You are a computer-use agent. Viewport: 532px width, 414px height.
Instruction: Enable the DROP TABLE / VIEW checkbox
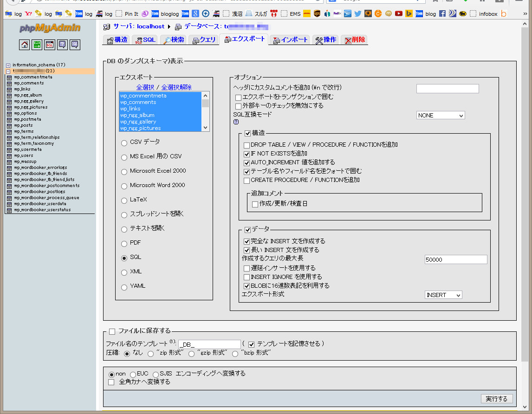tap(247, 145)
